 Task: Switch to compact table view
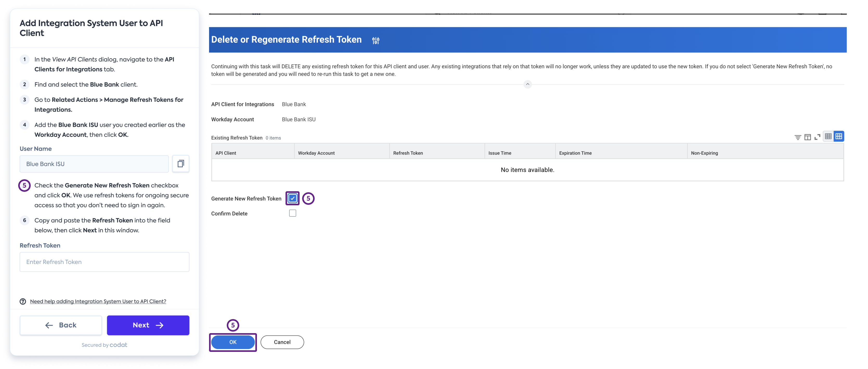[828, 137]
